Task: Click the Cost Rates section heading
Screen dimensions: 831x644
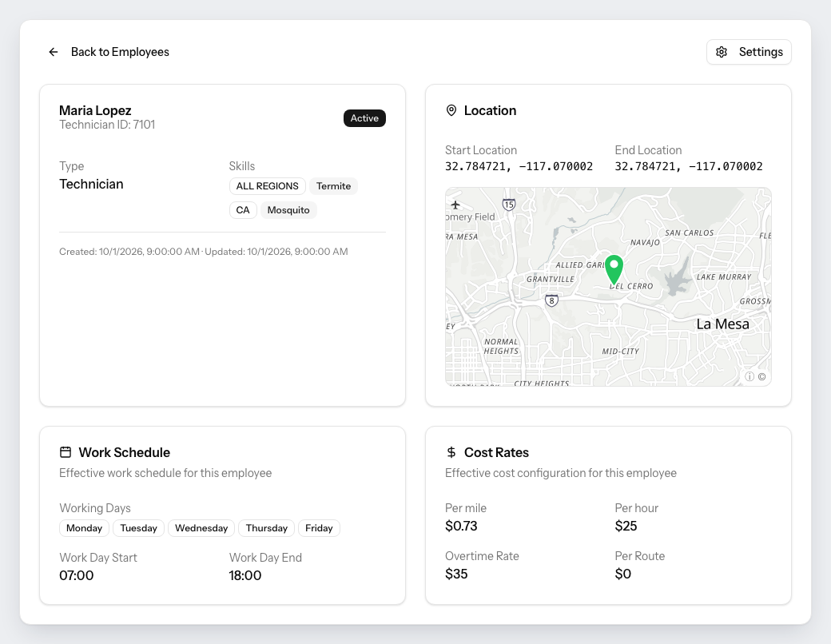Action: pyautogui.click(x=496, y=452)
